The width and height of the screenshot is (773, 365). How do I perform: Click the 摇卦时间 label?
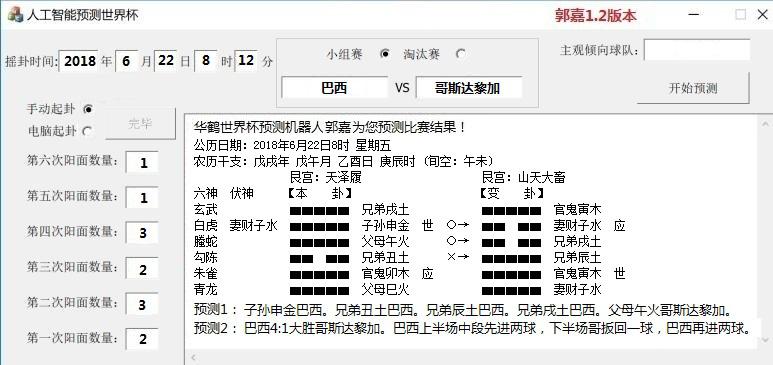tap(32, 62)
